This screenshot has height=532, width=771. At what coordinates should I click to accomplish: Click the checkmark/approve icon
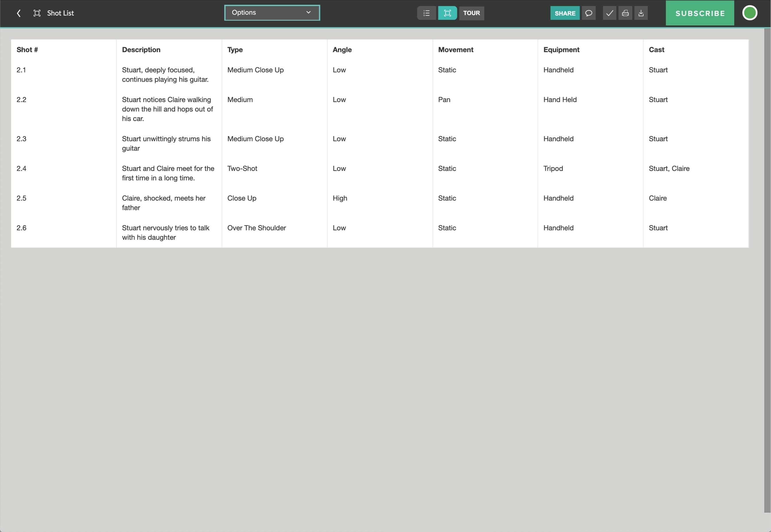[x=610, y=13]
